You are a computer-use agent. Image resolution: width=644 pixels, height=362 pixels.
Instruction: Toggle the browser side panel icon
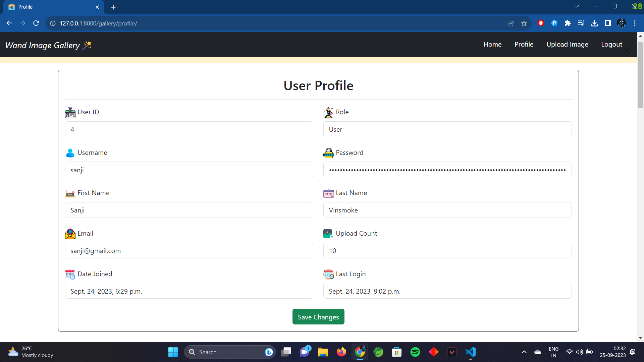point(608,23)
